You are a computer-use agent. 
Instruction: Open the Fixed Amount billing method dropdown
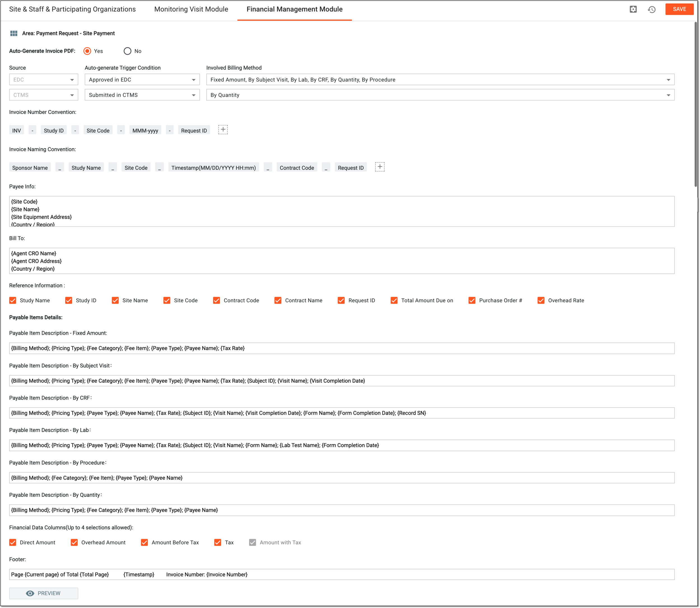(440, 80)
